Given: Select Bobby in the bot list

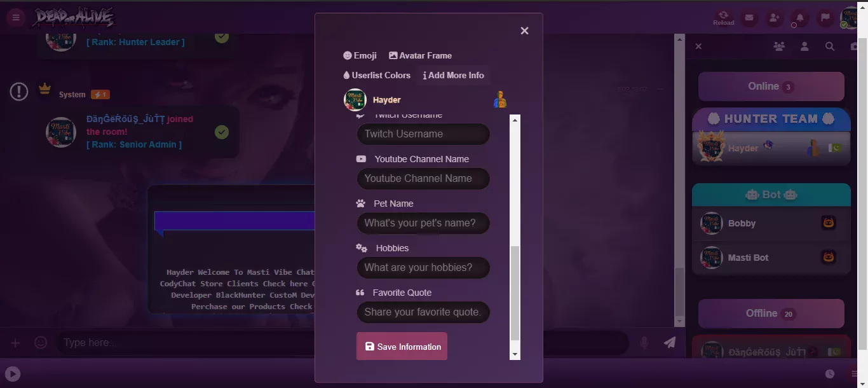Looking at the screenshot, I should tap(771, 223).
